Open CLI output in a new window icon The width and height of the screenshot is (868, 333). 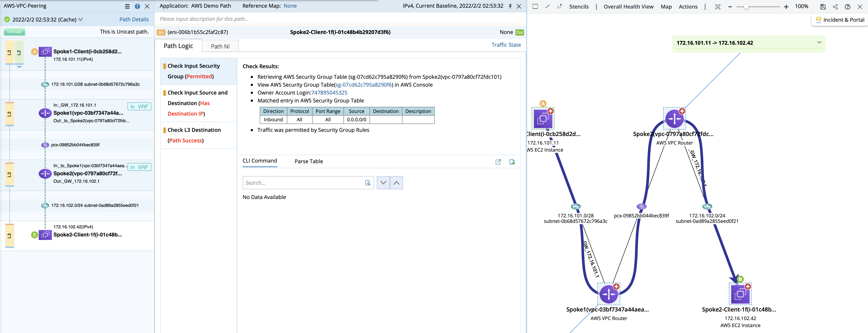point(498,162)
